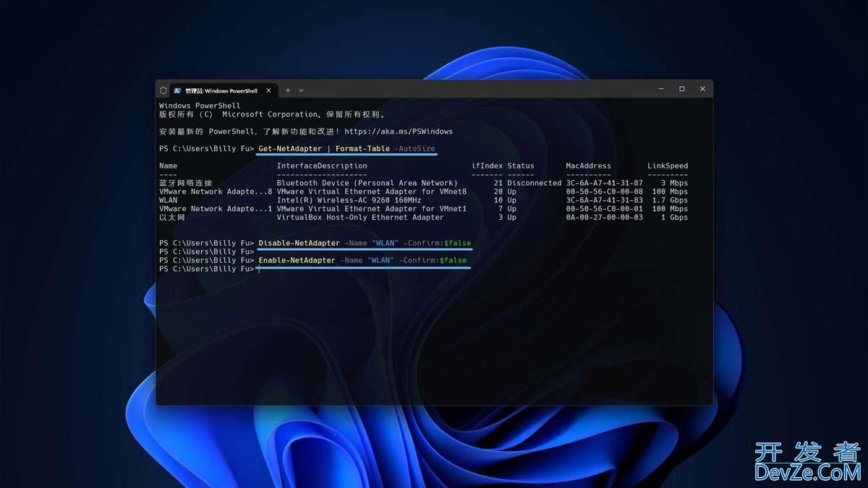Click the 3 Mbps link speed
The image size is (868, 488).
pos(674,183)
